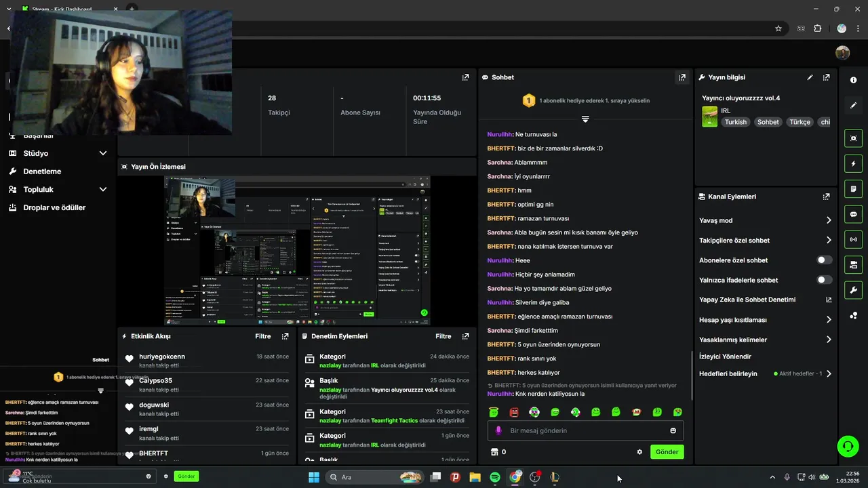
Task: Open OBS Studio from the taskbar
Action: pyautogui.click(x=535, y=477)
